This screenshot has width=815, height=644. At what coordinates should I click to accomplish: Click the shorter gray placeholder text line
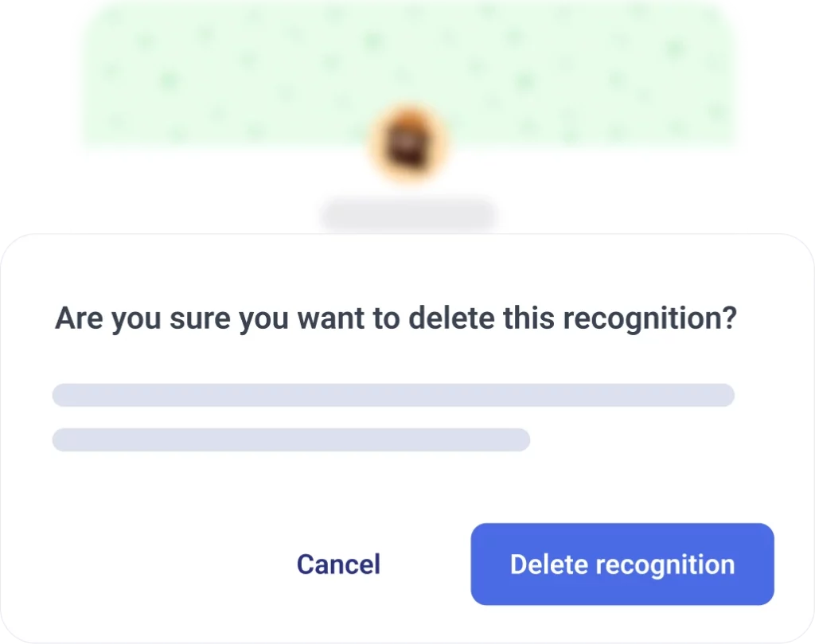pos(291,439)
